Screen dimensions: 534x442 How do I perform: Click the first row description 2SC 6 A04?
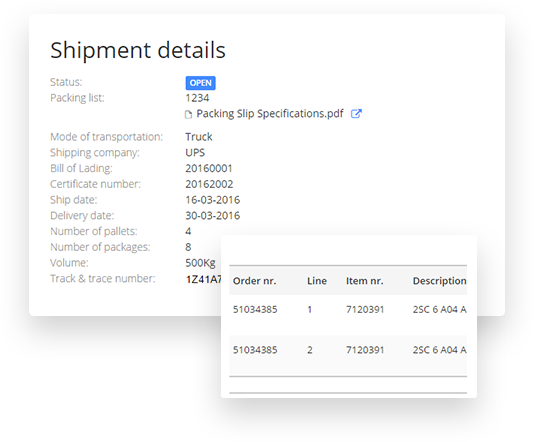(439, 310)
